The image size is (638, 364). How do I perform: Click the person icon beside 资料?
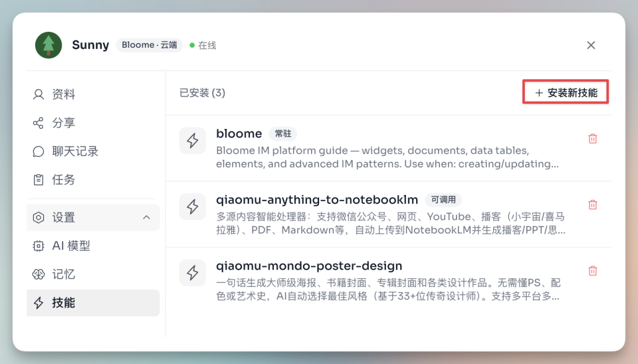tap(39, 94)
